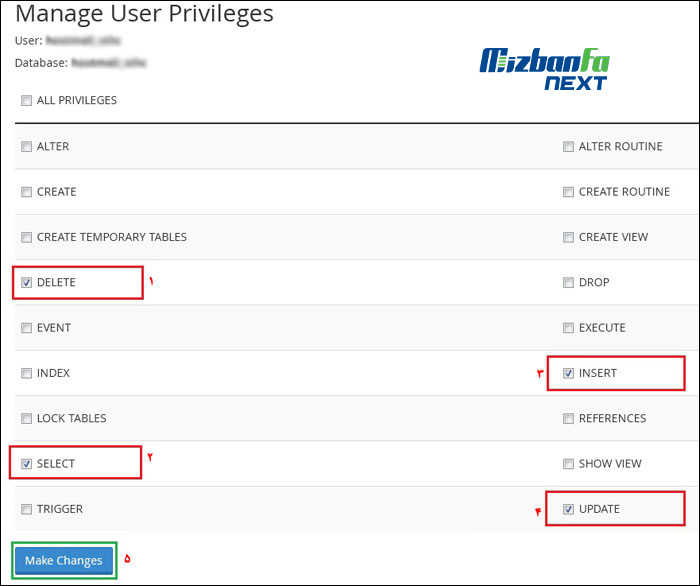
Task: Select the INDEX privilege checkbox
Action: pyautogui.click(x=27, y=374)
